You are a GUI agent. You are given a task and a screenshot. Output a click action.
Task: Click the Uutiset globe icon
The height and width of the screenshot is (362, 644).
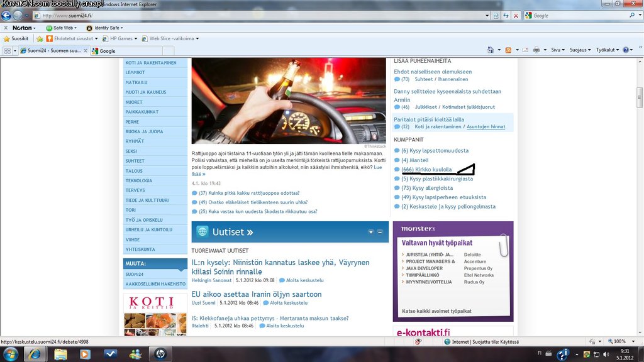[x=203, y=232]
